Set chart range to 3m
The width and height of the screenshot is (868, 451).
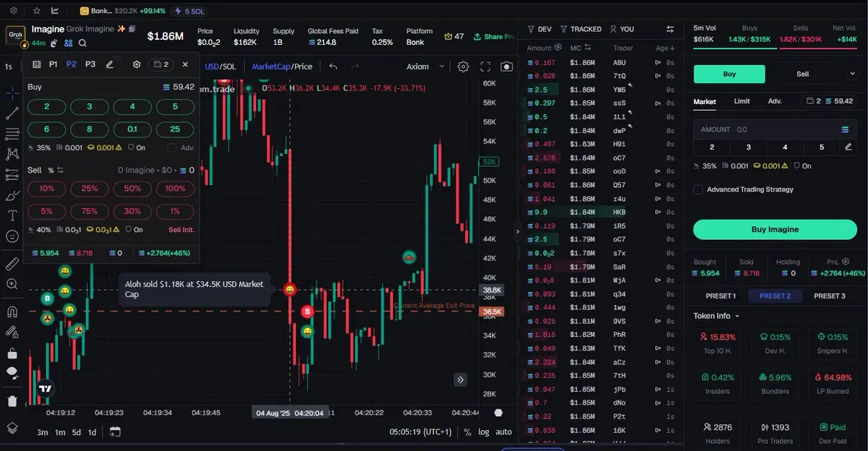coord(43,432)
